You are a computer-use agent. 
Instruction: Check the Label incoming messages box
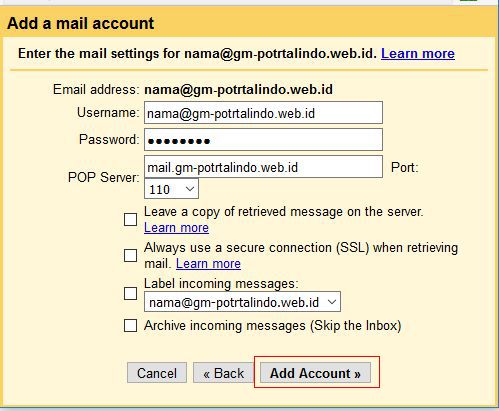130,294
